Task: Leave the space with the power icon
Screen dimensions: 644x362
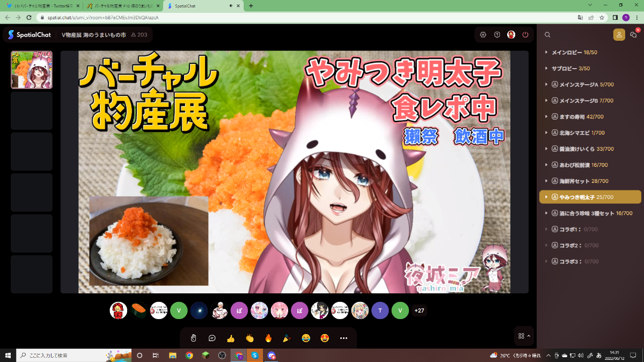Action: 525,35
